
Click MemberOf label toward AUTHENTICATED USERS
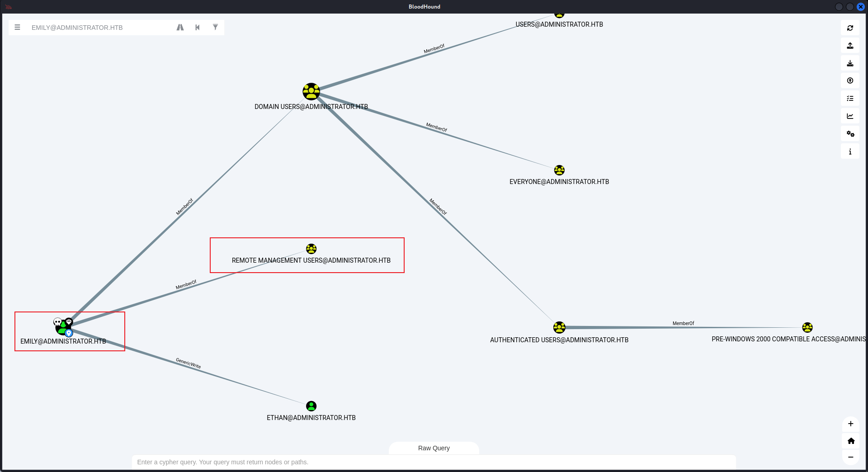[x=438, y=207]
